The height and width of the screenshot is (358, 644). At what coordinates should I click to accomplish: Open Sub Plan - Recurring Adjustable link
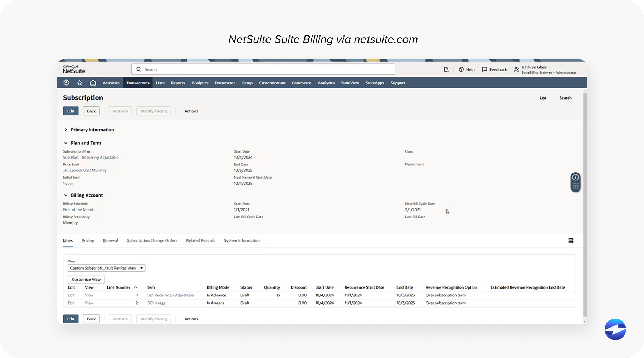tap(91, 157)
